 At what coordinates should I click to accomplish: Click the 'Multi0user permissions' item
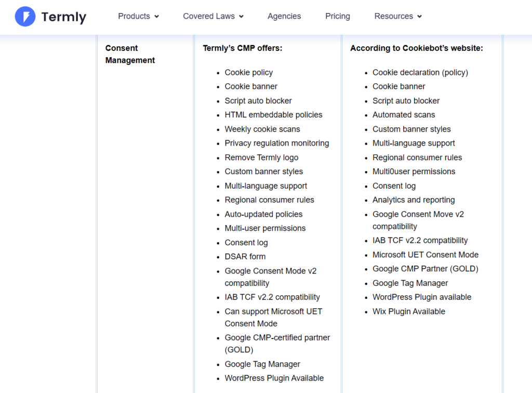click(414, 172)
